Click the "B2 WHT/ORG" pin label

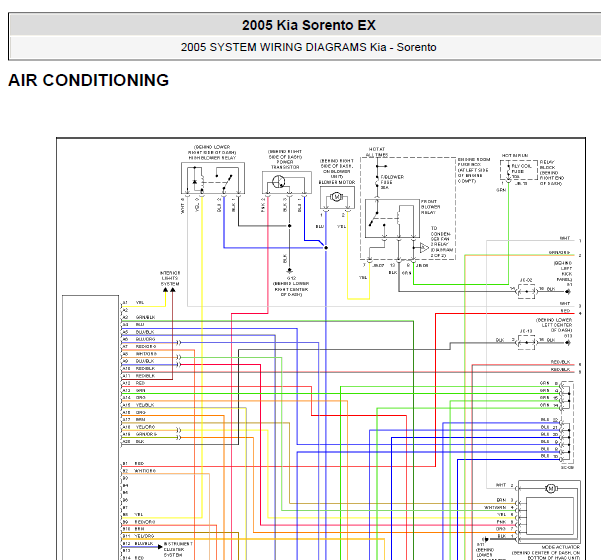click(140, 471)
